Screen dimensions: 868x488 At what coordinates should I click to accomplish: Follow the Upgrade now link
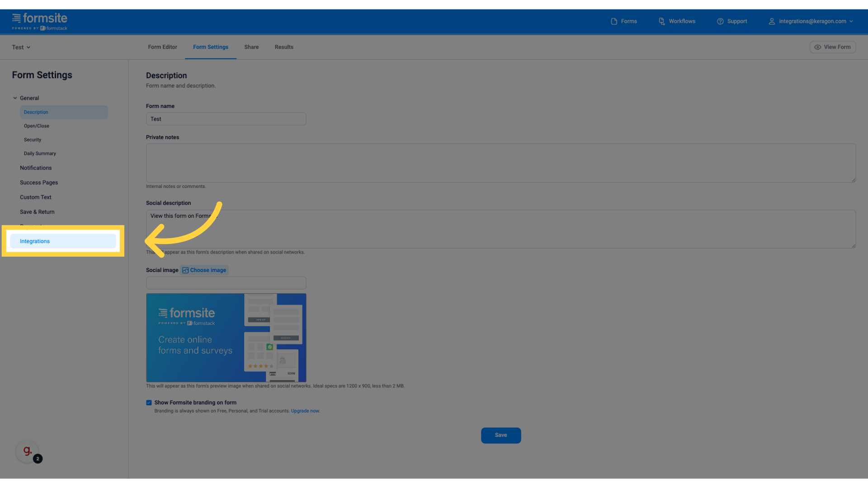[x=305, y=411]
